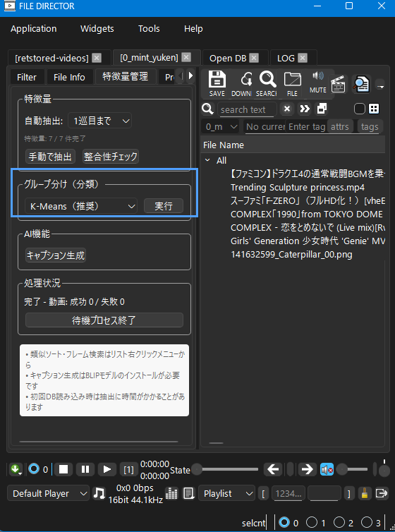Click the document magnifier preview icon

click(x=361, y=84)
